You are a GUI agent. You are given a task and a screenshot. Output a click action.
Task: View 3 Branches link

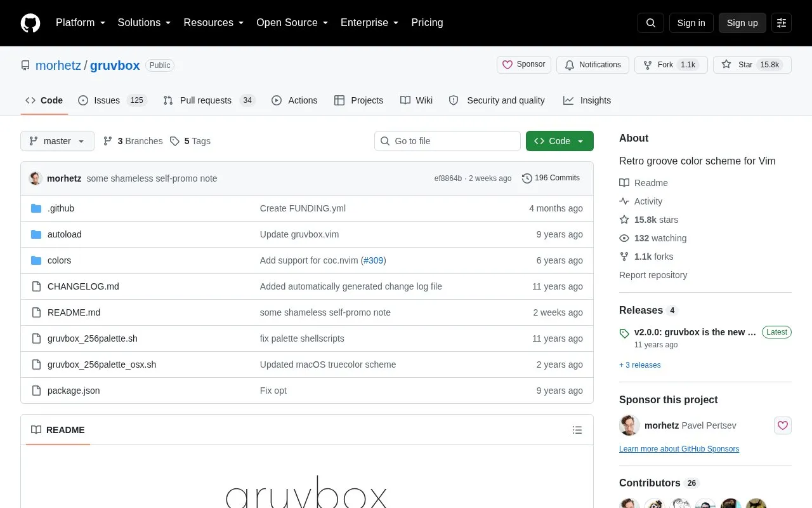[x=133, y=141]
